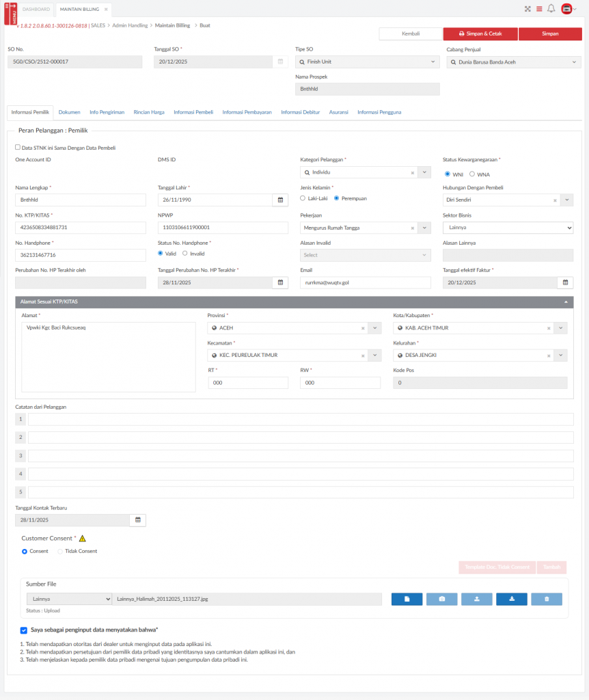This screenshot has height=700, width=589.
Task: Collapse the Alamat Sesuai KTP/KITAS section
Action: tap(565, 301)
